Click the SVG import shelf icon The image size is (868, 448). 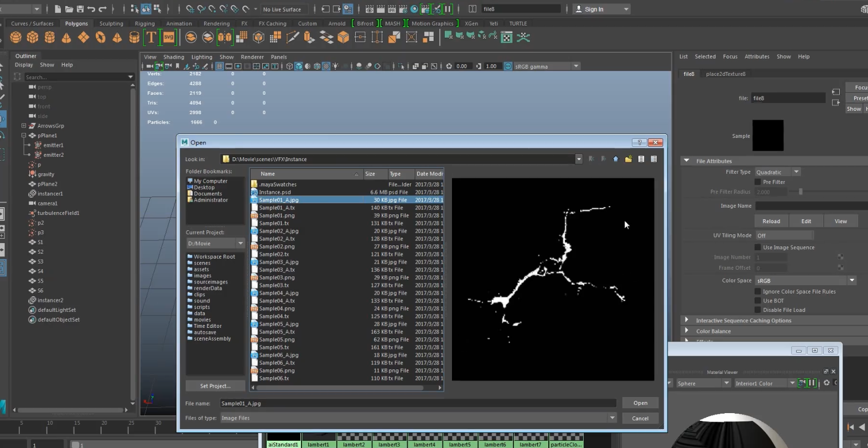[168, 37]
